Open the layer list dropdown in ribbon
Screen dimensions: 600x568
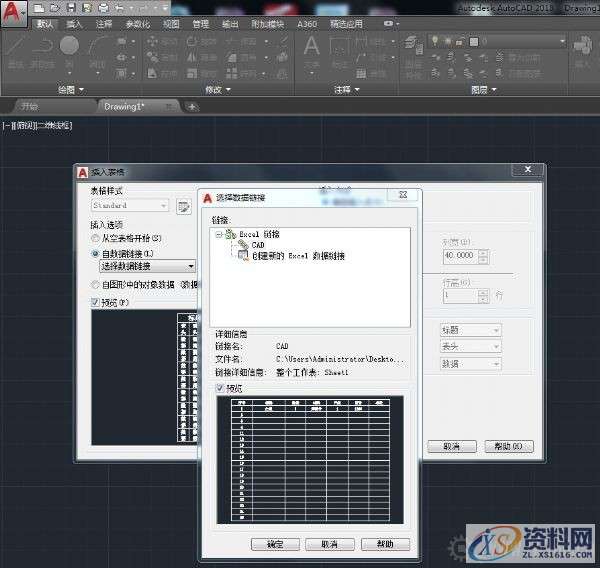[562, 41]
